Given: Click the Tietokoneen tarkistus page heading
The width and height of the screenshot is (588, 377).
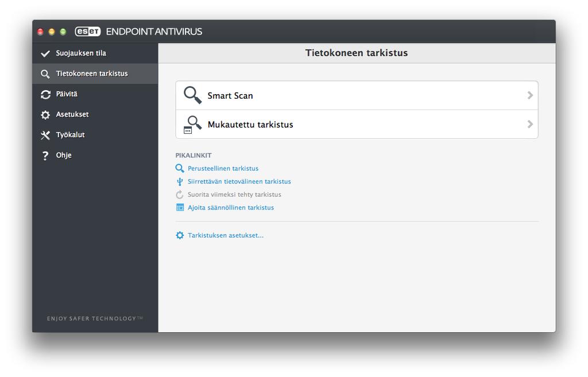Looking at the screenshot, I should pyautogui.click(x=357, y=53).
